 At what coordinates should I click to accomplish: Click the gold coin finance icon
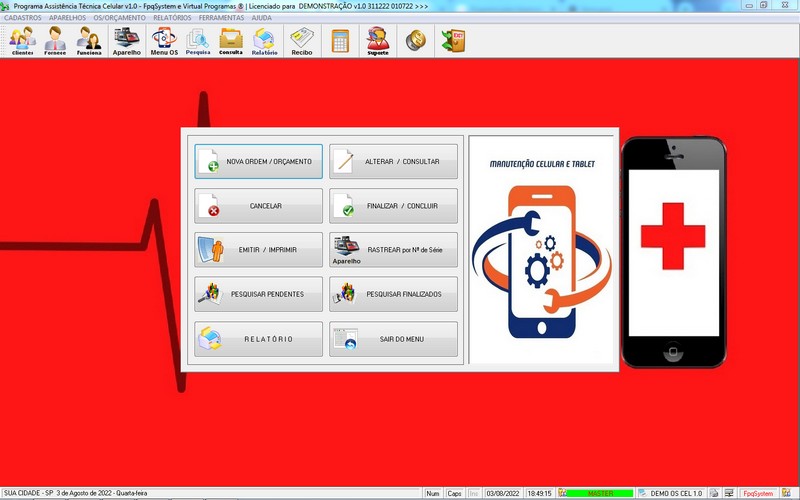click(x=415, y=40)
